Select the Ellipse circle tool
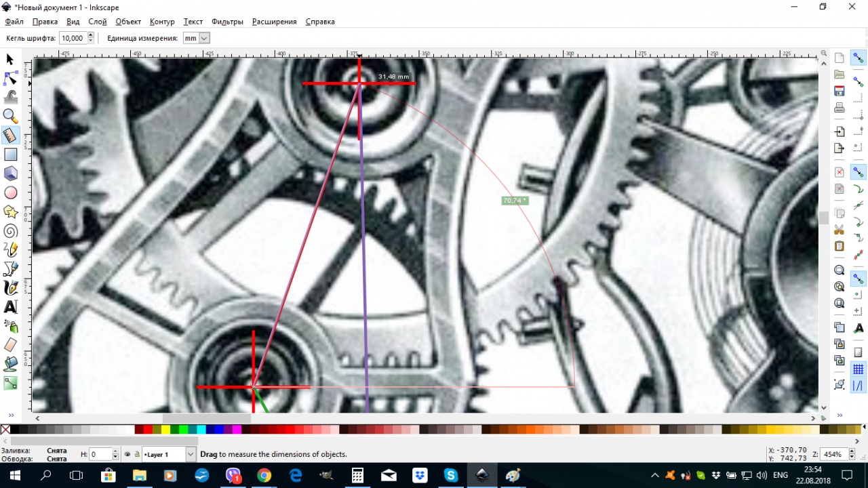Image resolution: width=868 pixels, height=488 pixels. coord(10,192)
